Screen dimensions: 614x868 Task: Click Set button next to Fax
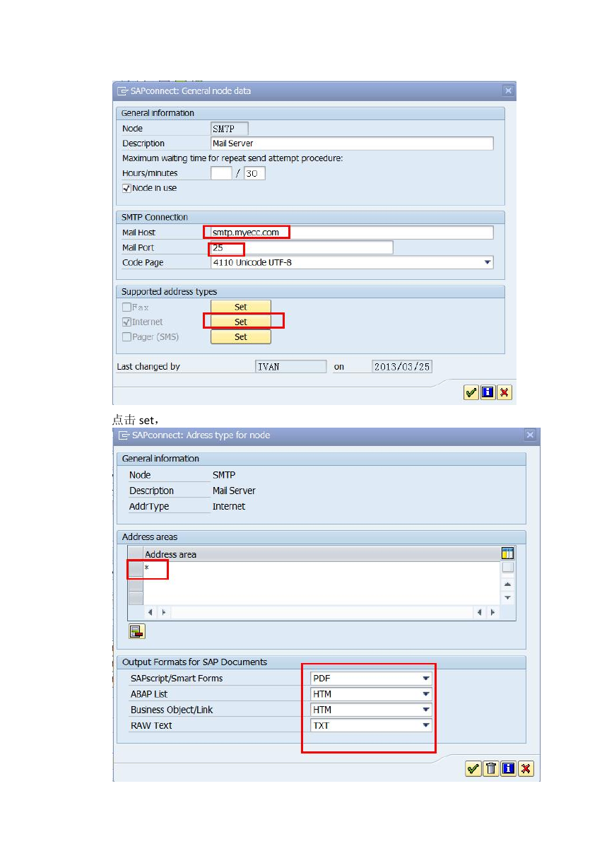[241, 307]
